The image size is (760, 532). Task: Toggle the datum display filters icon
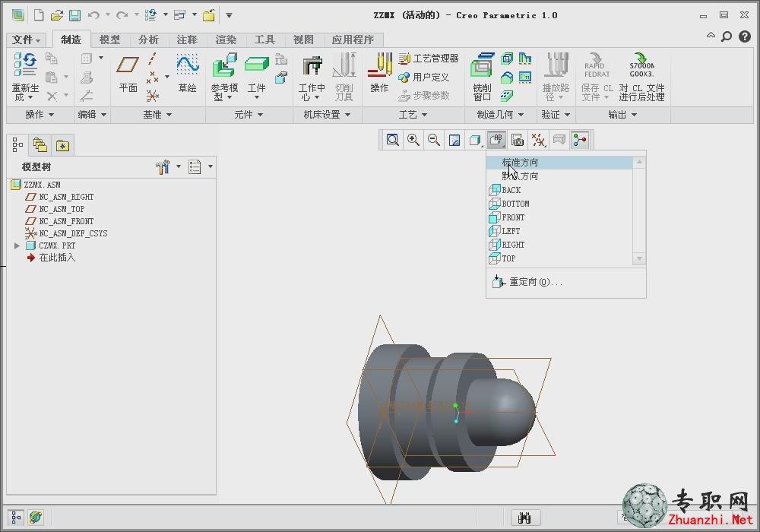pyautogui.click(x=539, y=140)
